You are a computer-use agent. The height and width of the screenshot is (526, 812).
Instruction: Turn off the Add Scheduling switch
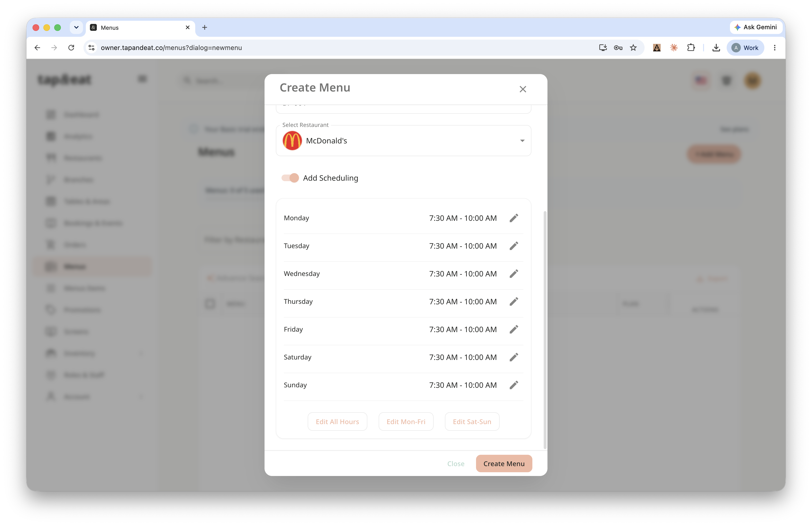(290, 178)
